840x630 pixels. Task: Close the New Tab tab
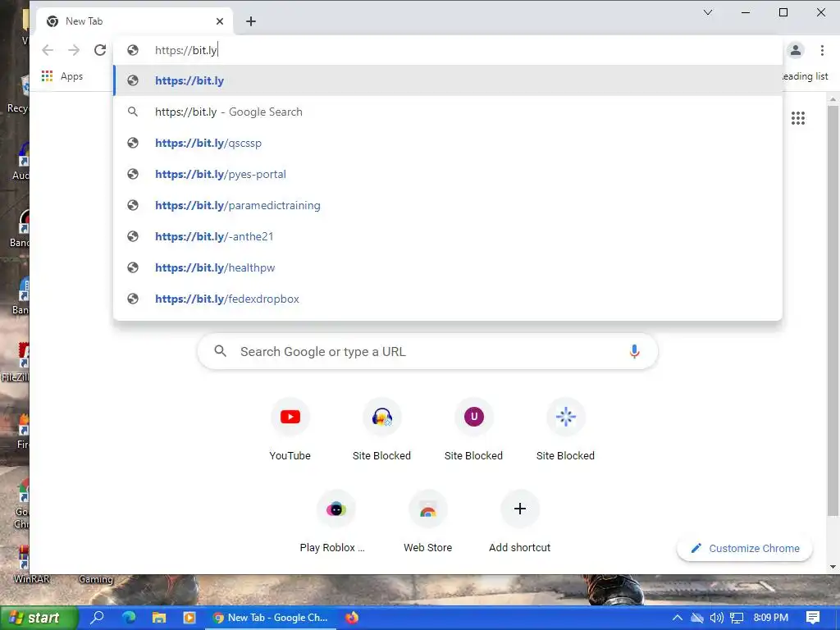(220, 21)
